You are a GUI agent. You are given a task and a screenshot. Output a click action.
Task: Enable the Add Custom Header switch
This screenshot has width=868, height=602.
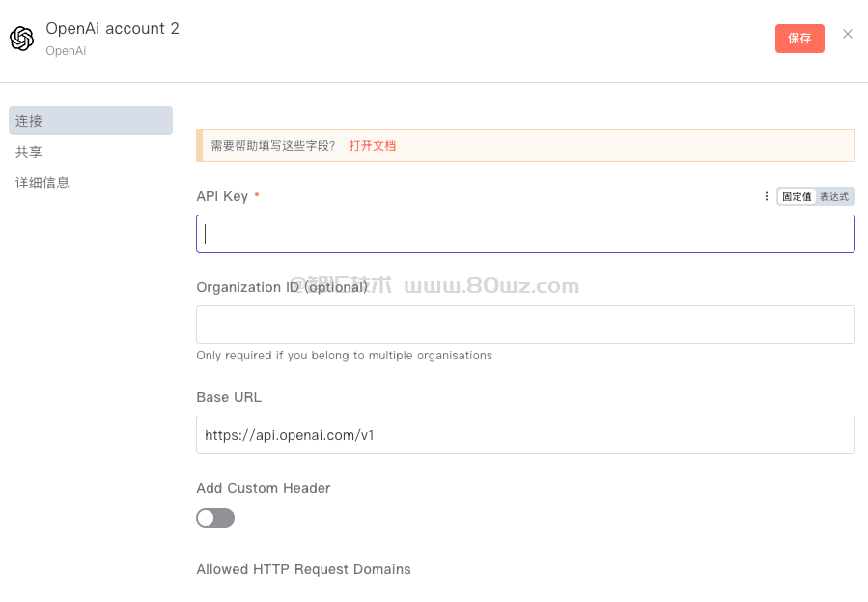(215, 518)
